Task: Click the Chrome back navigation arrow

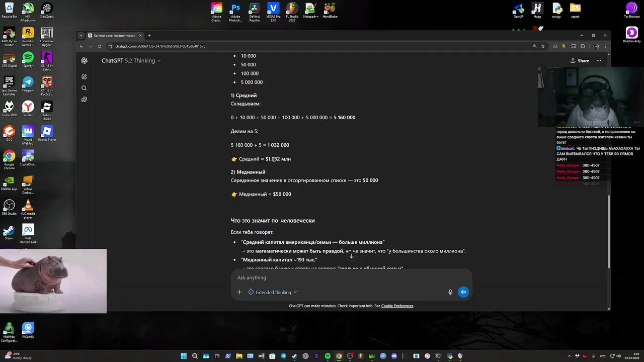Action: click(82, 46)
